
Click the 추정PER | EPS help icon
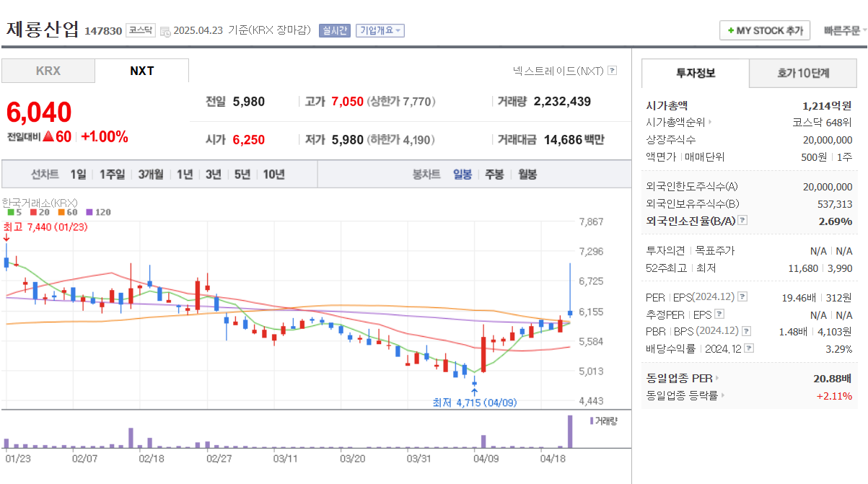click(720, 314)
